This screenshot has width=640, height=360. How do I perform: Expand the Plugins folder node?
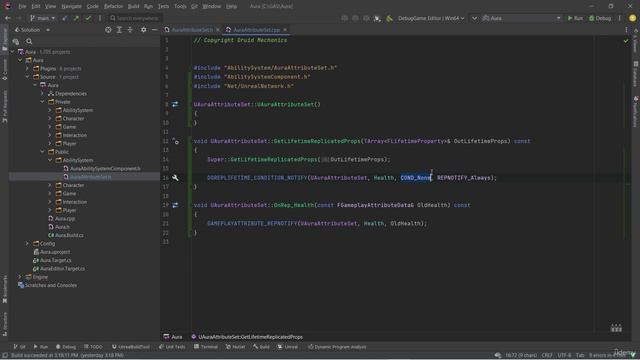[28, 69]
